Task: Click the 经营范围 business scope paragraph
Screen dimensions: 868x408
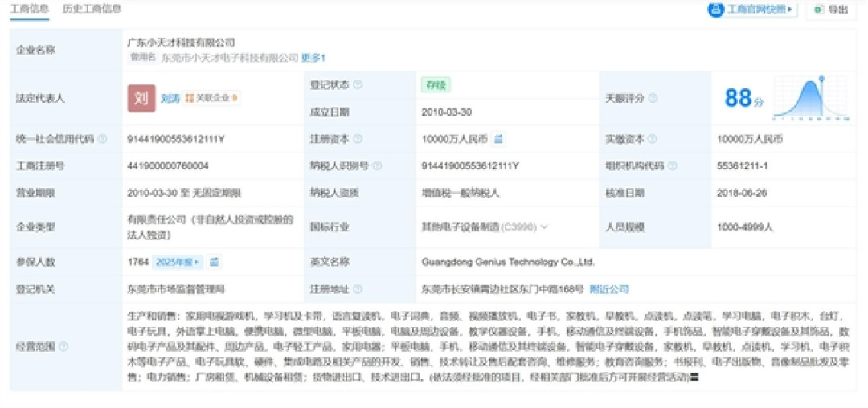Action: click(x=489, y=347)
